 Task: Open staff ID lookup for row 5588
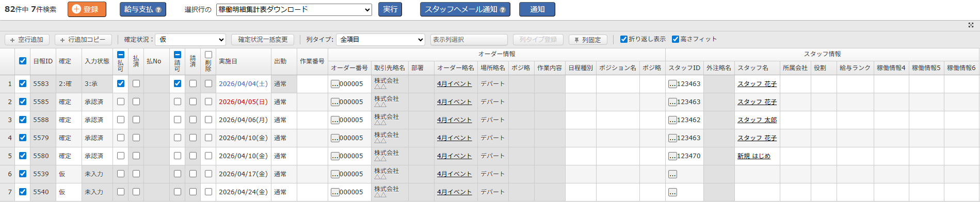(x=672, y=120)
